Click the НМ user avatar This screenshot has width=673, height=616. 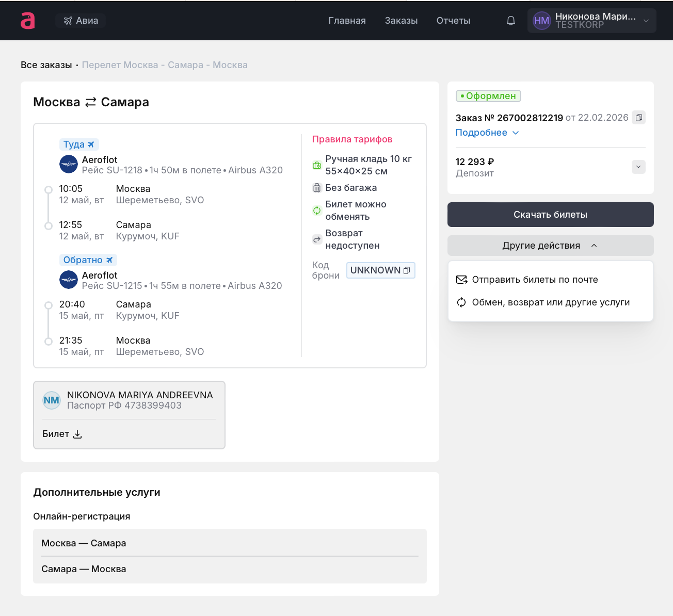click(541, 21)
